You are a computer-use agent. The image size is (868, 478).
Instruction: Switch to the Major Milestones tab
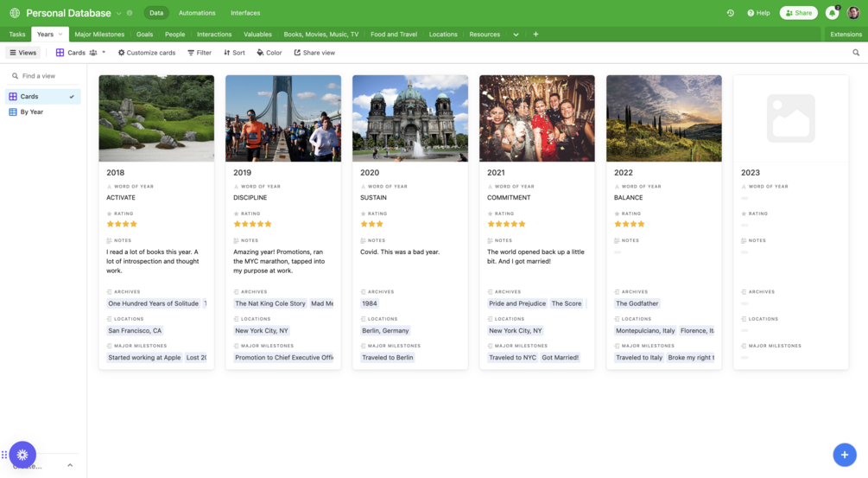99,35
